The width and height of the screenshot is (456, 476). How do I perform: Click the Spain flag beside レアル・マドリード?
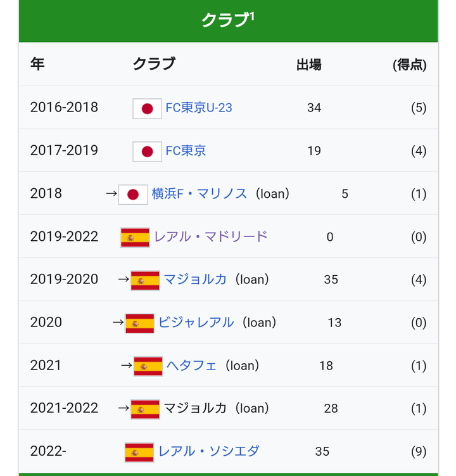click(135, 238)
